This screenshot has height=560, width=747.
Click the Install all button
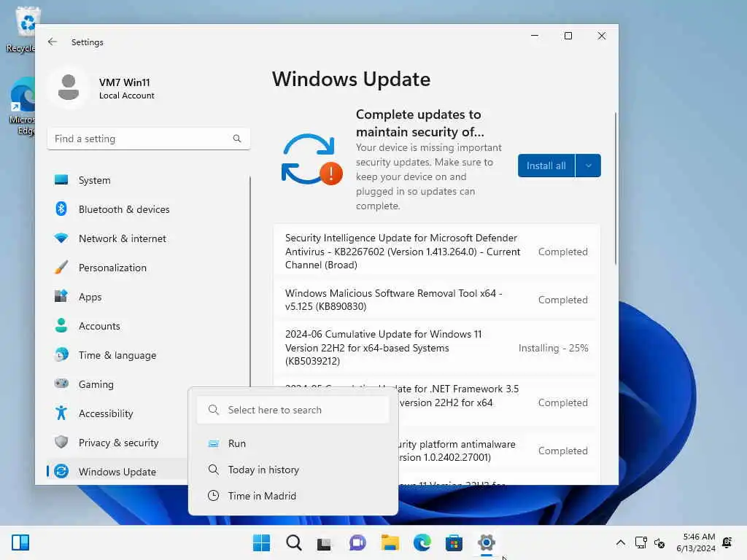[546, 166]
